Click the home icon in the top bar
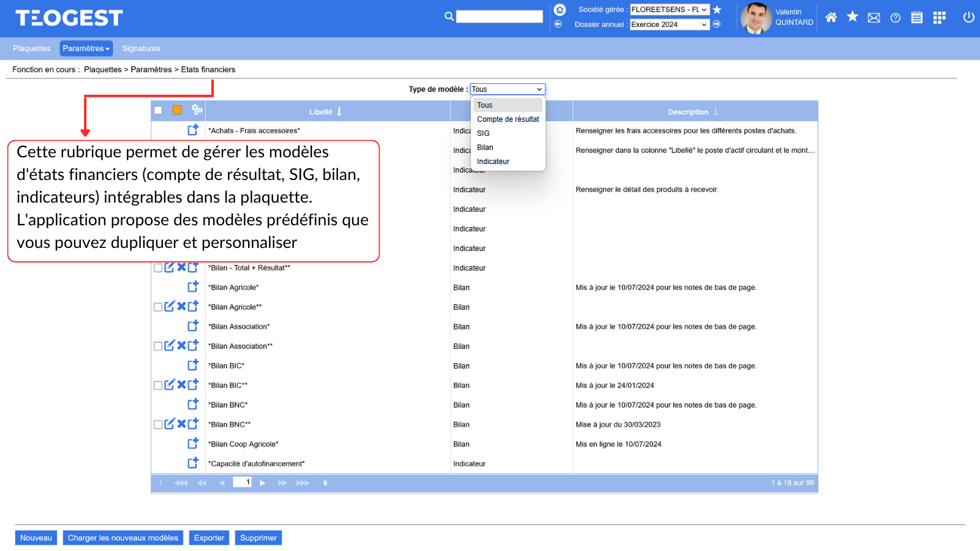 coord(831,18)
